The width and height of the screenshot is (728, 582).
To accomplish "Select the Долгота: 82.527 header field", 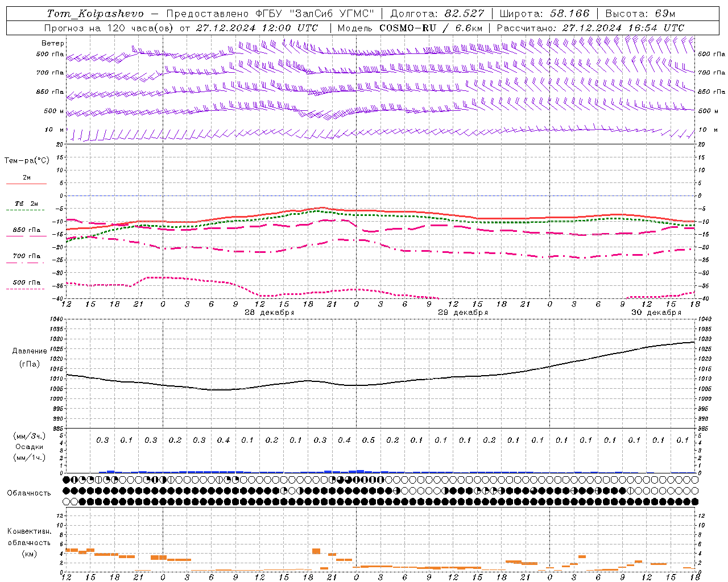I will click(437, 14).
